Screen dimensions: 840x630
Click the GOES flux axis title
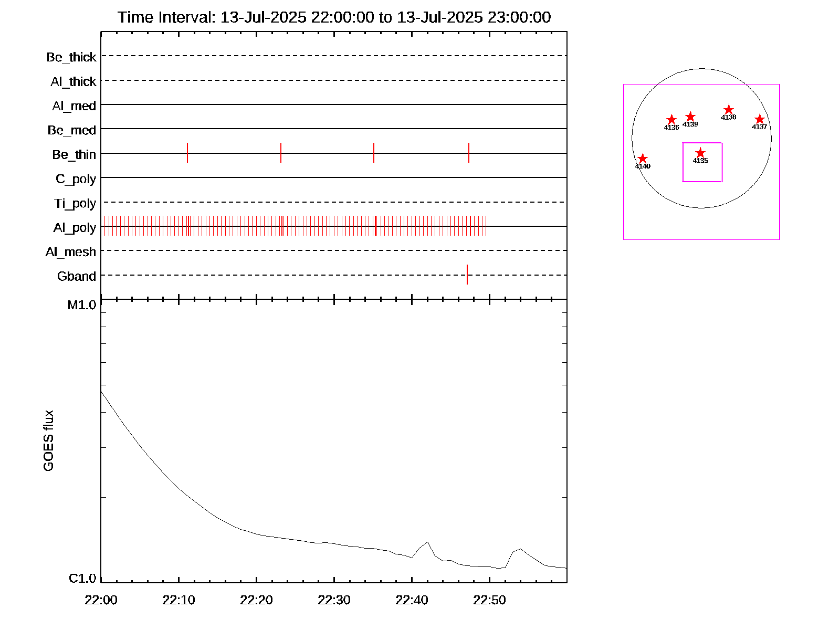click(48, 440)
